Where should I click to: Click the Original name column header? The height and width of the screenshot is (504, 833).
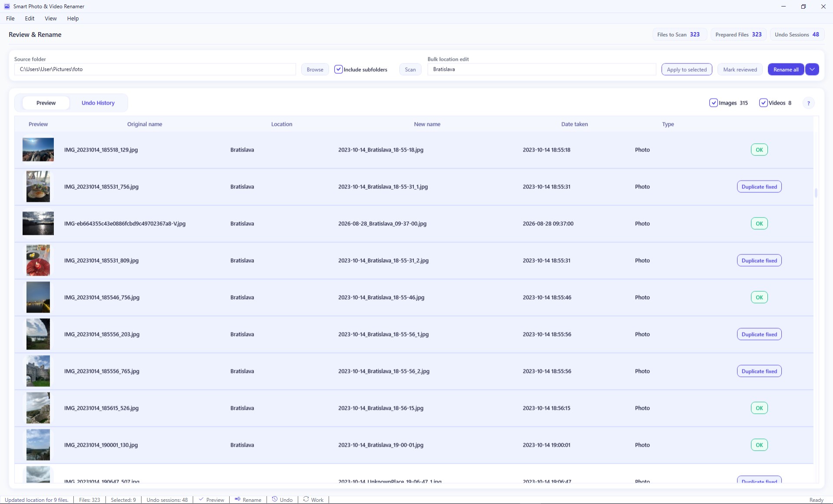click(x=145, y=124)
